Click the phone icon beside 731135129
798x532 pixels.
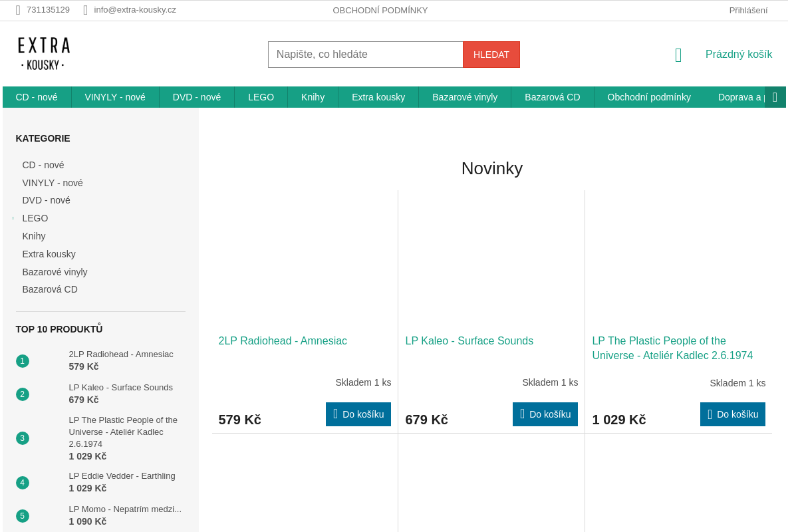18,10
